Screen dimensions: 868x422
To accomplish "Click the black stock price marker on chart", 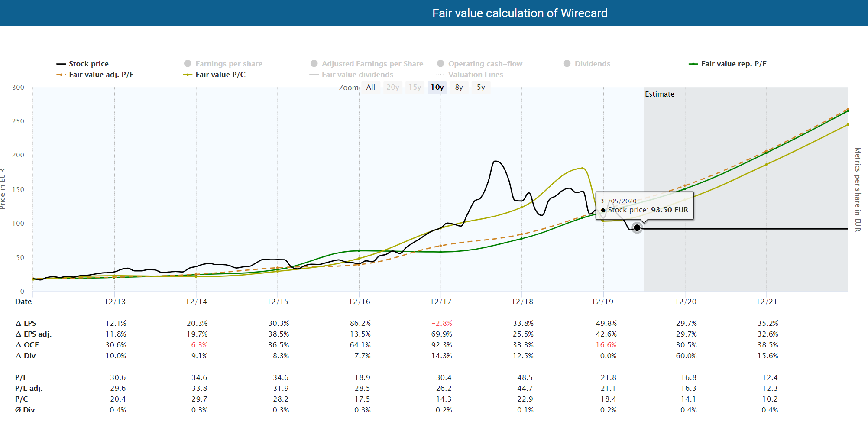I will tap(637, 228).
